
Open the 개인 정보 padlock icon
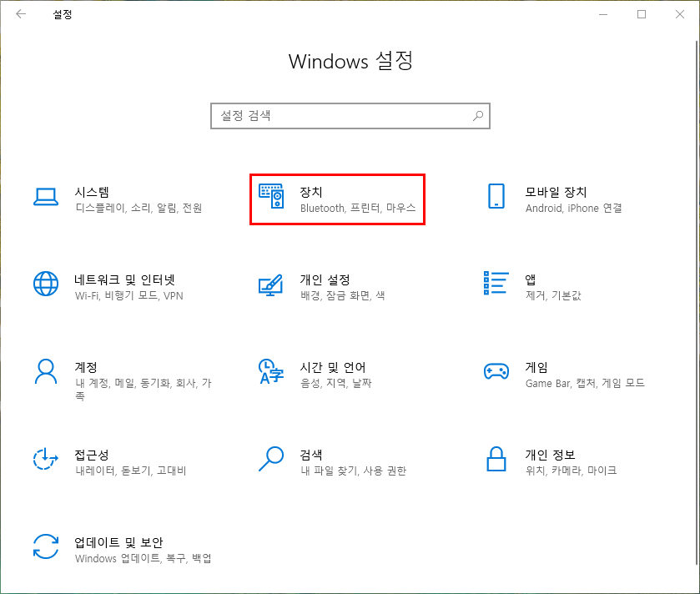[496, 459]
